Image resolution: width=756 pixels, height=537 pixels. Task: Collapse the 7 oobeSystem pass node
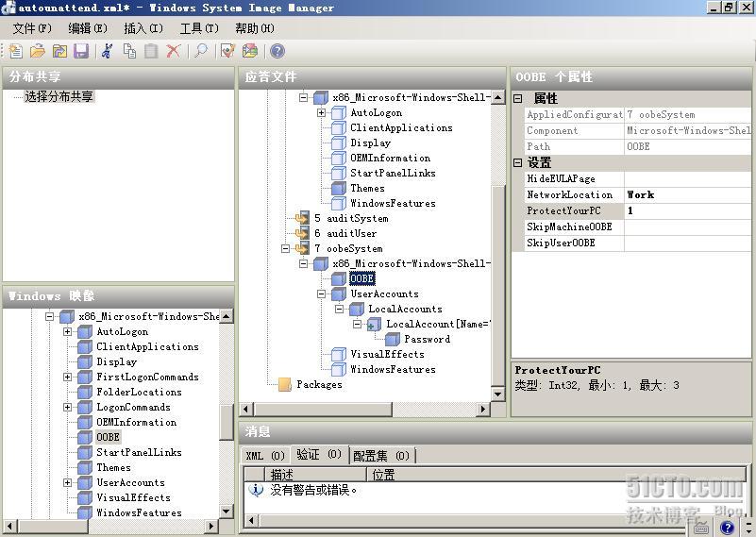(285, 249)
